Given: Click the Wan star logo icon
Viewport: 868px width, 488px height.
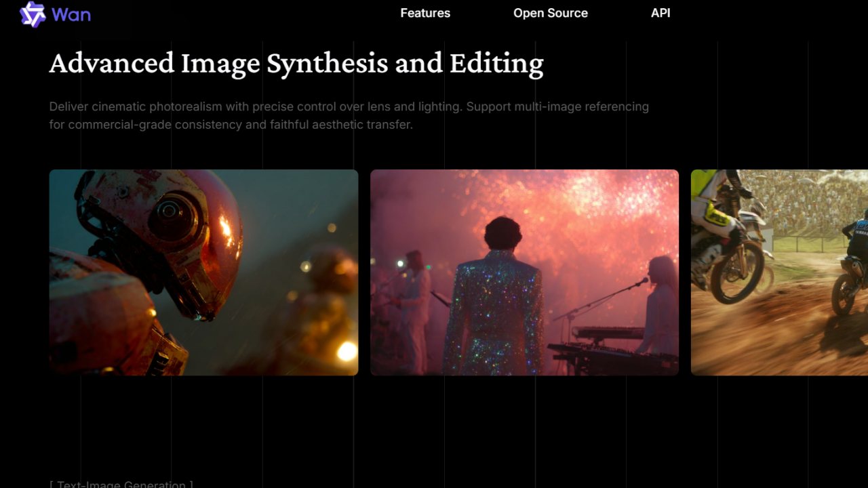Looking at the screenshot, I should tap(32, 14).
